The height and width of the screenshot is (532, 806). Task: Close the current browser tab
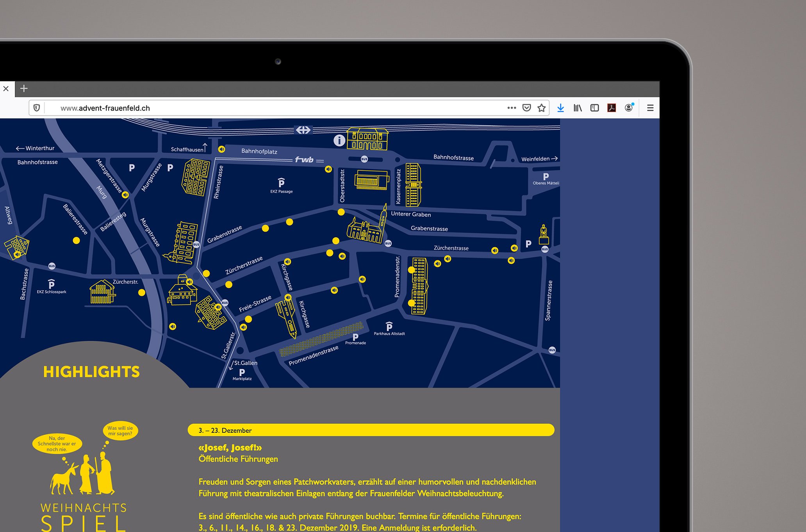pyautogui.click(x=6, y=89)
